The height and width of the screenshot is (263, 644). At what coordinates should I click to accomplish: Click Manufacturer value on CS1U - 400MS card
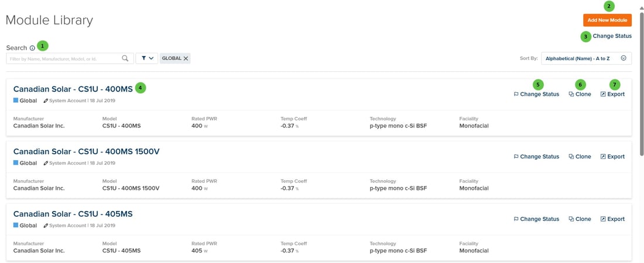pyautogui.click(x=39, y=126)
